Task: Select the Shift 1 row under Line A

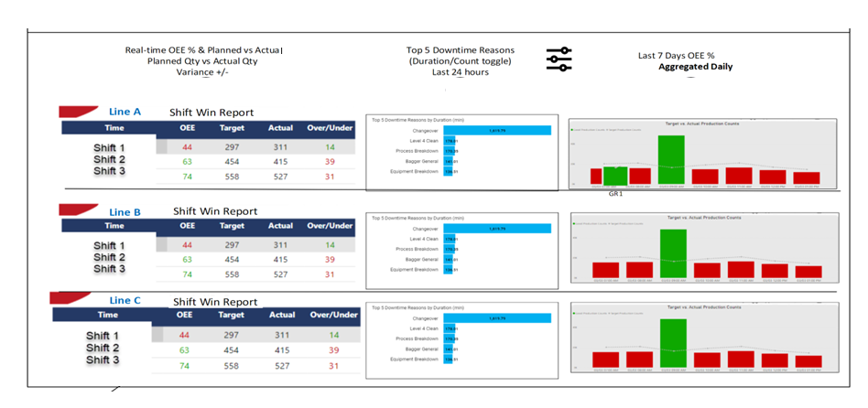Action: tap(109, 147)
